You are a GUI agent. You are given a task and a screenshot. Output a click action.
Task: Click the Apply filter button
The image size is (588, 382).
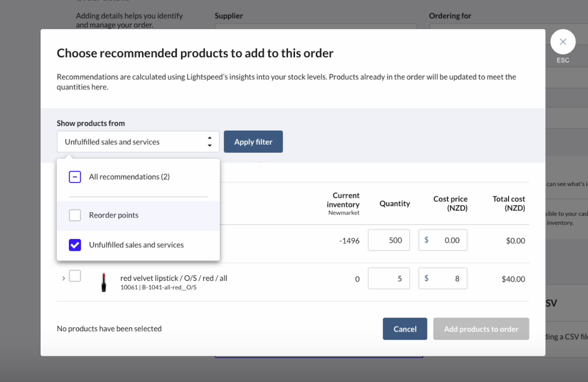253,141
